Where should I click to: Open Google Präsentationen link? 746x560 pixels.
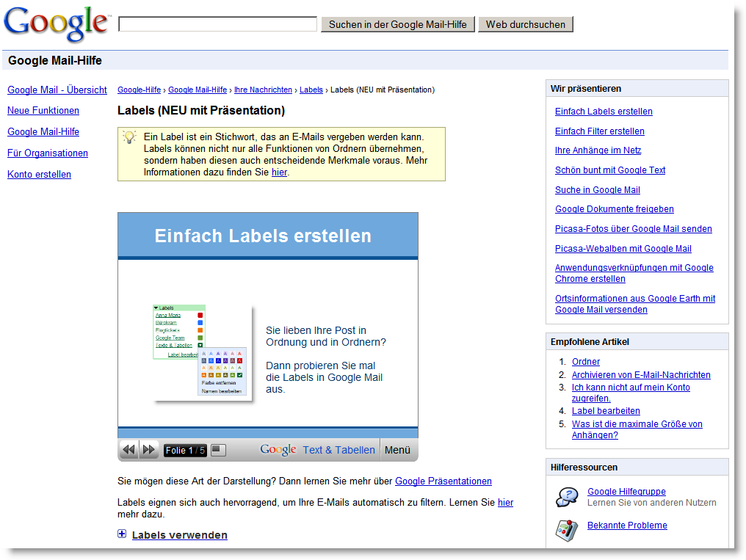coord(443,481)
